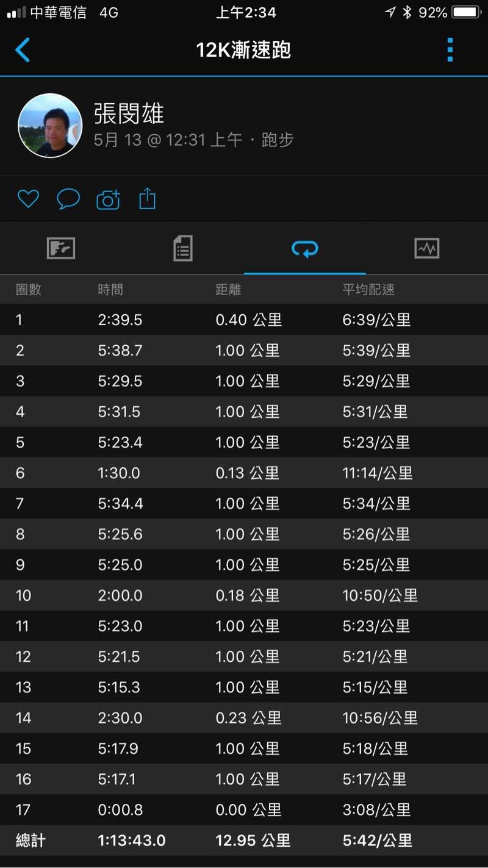Tap the share icon
Image resolution: width=488 pixels, height=868 pixels.
[x=148, y=199]
